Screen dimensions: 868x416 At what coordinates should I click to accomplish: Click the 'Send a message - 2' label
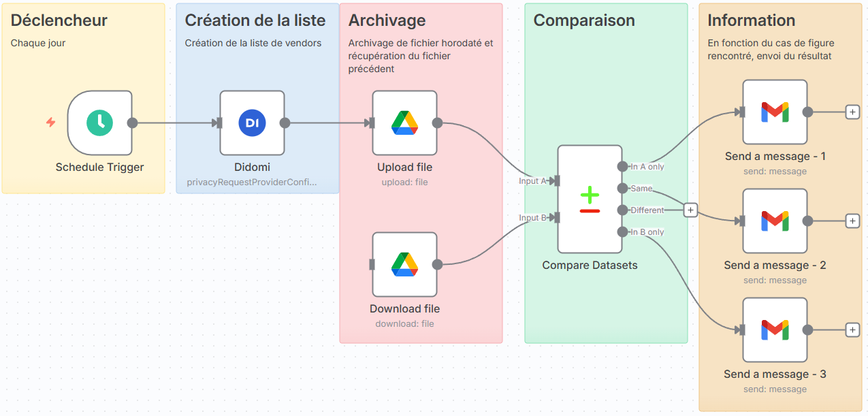pyautogui.click(x=775, y=265)
